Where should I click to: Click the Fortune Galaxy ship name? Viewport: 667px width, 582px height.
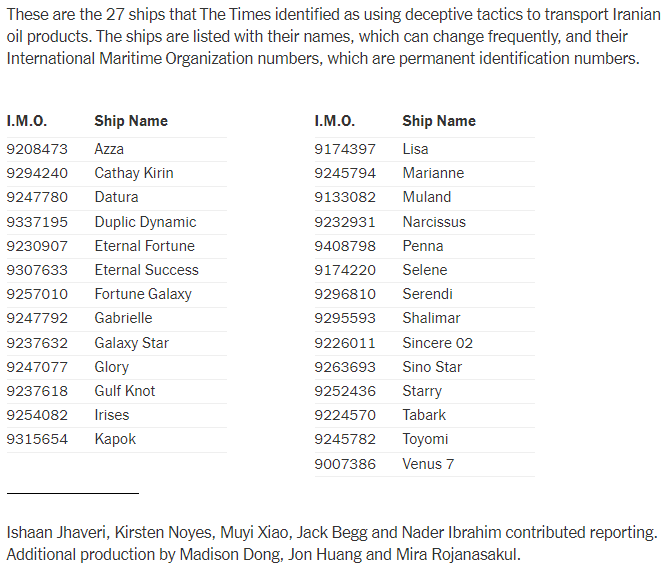click(x=143, y=294)
